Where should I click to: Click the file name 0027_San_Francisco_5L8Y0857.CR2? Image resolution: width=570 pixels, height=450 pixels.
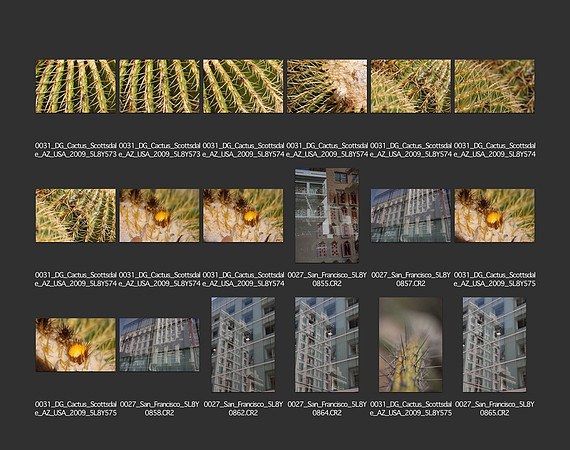(410, 279)
